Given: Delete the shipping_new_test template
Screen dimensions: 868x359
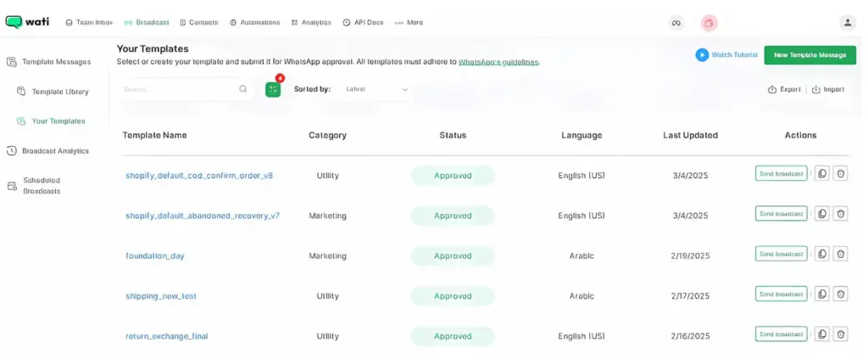Looking at the screenshot, I should point(840,294).
